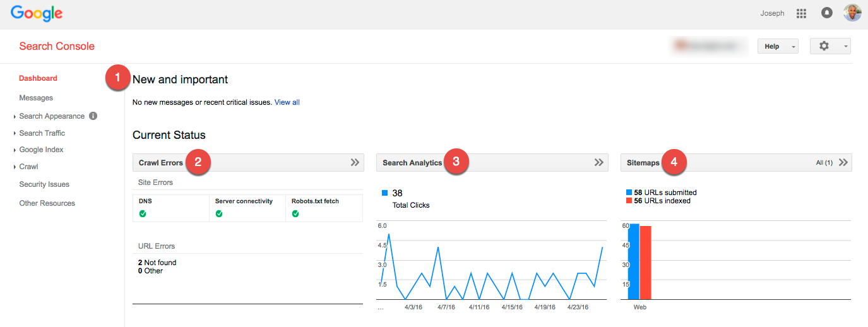Viewport: 868px width, 327px height.
Task: Click the DNS site error cell
Action: pyautogui.click(x=170, y=208)
